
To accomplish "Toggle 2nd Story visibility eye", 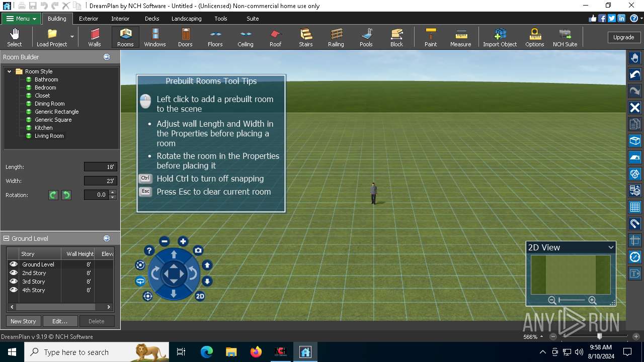I will point(14,273).
